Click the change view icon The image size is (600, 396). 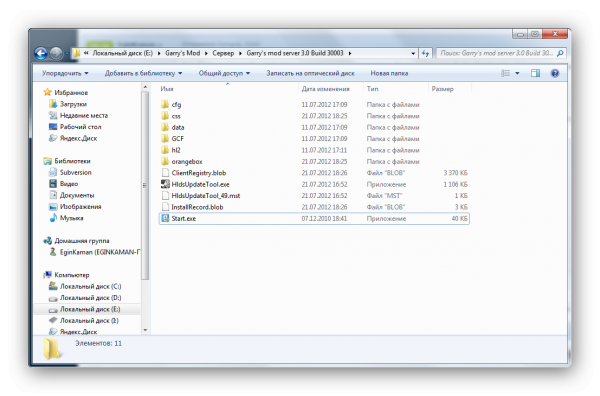point(505,73)
